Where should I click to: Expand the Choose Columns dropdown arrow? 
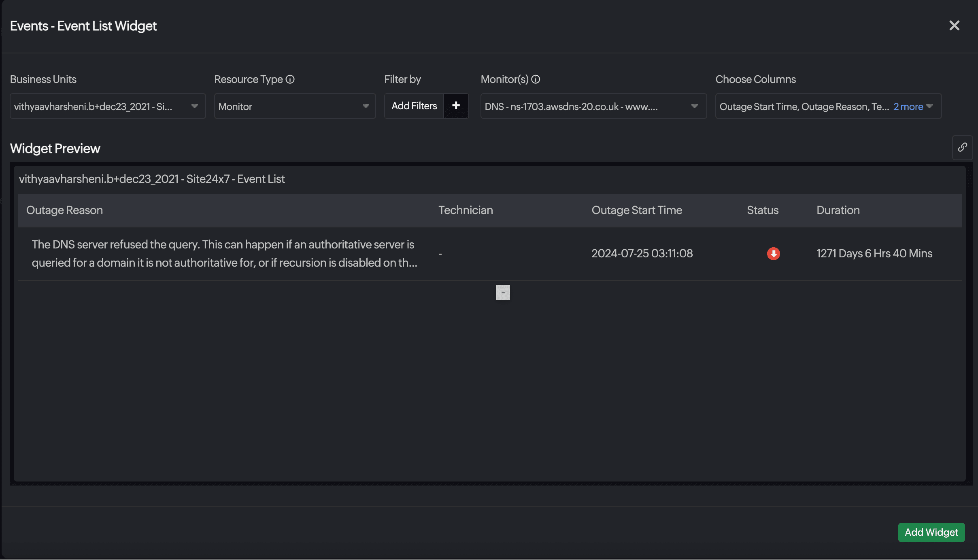click(x=929, y=106)
